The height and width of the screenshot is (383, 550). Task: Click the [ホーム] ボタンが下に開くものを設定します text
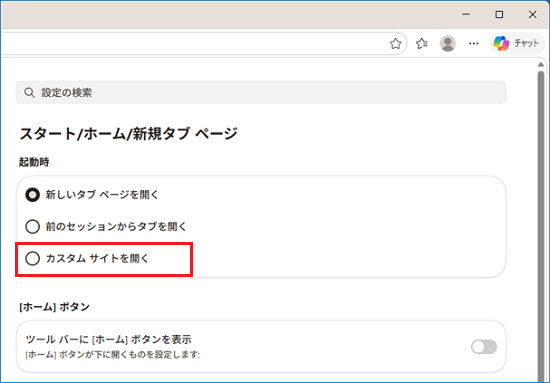[113, 355]
